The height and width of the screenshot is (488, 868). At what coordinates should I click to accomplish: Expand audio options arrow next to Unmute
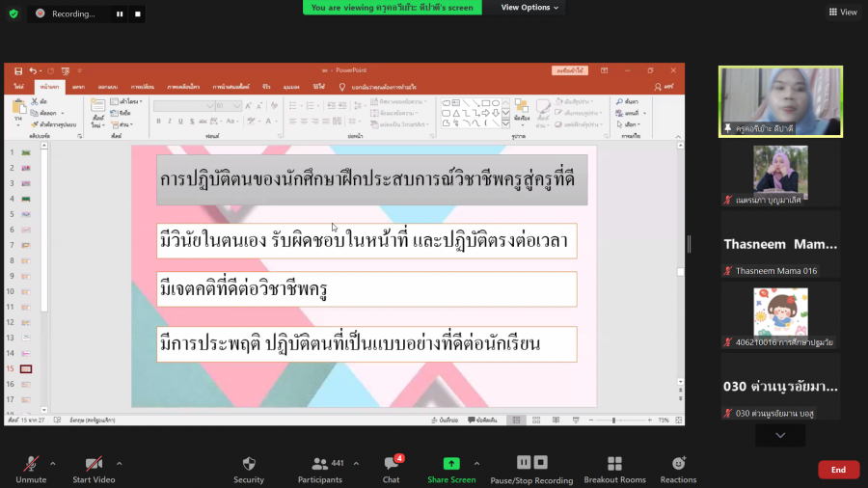pos(52,463)
